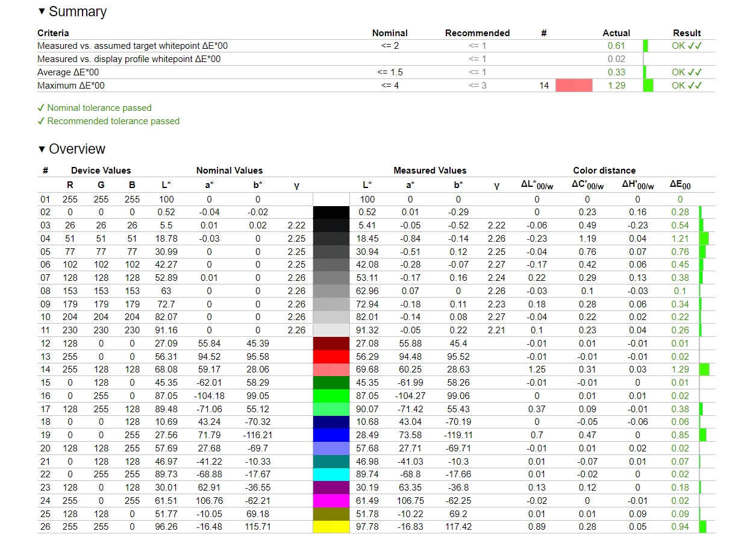Click the 'Measured vs. display profile whitepoint ΔE*00' criterion
This screenshot has width=756, height=540.
(129, 59)
